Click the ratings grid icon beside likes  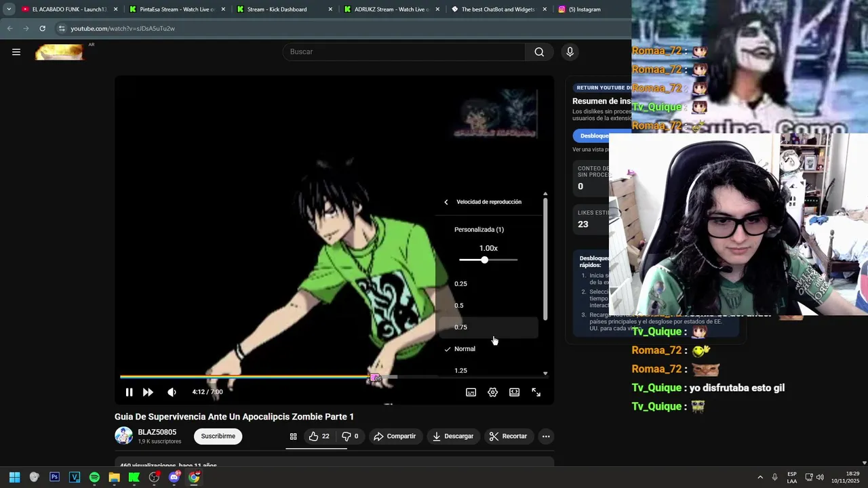coord(293,436)
